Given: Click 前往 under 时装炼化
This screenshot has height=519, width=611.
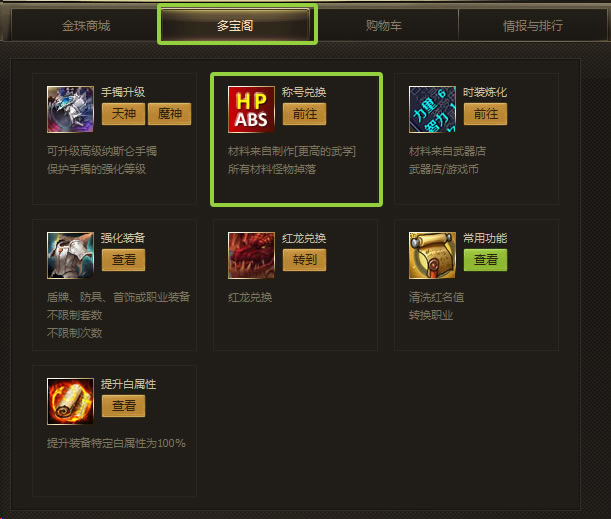Looking at the screenshot, I should (x=486, y=114).
